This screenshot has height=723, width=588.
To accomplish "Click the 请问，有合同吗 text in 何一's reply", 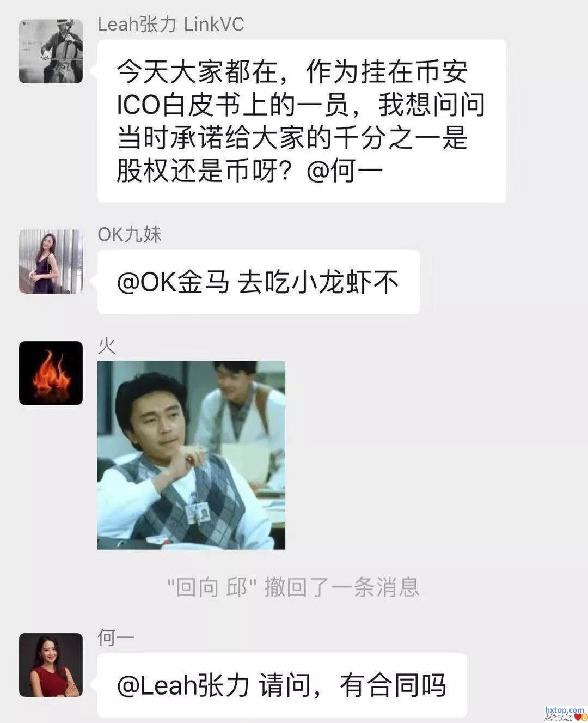I will [x=352, y=685].
